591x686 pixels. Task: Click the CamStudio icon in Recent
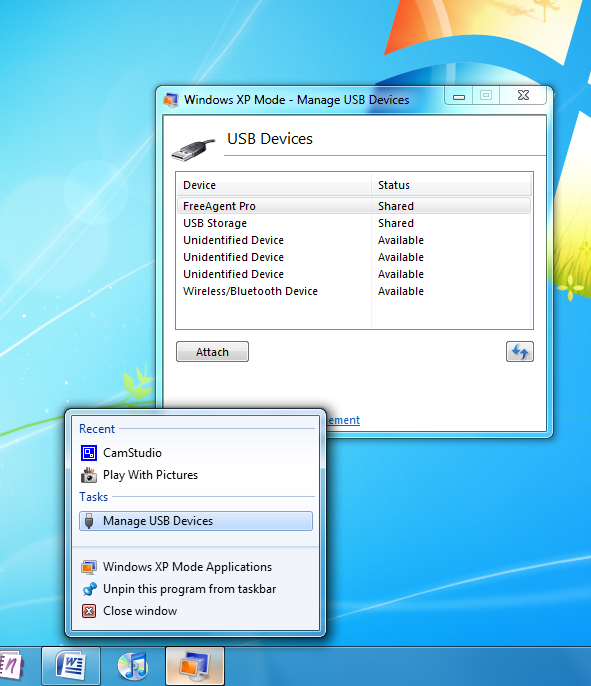pos(89,453)
